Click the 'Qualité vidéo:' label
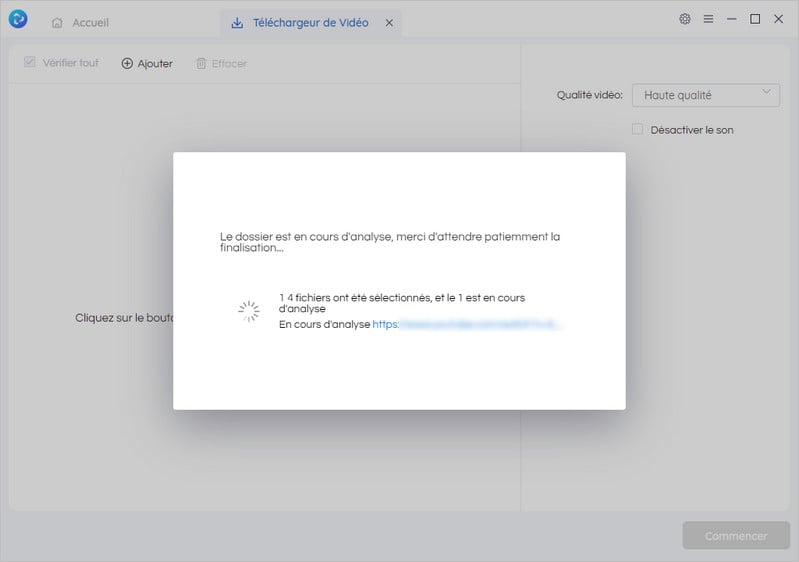Screen dimensions: 799x562 click(x=590, y=95)
